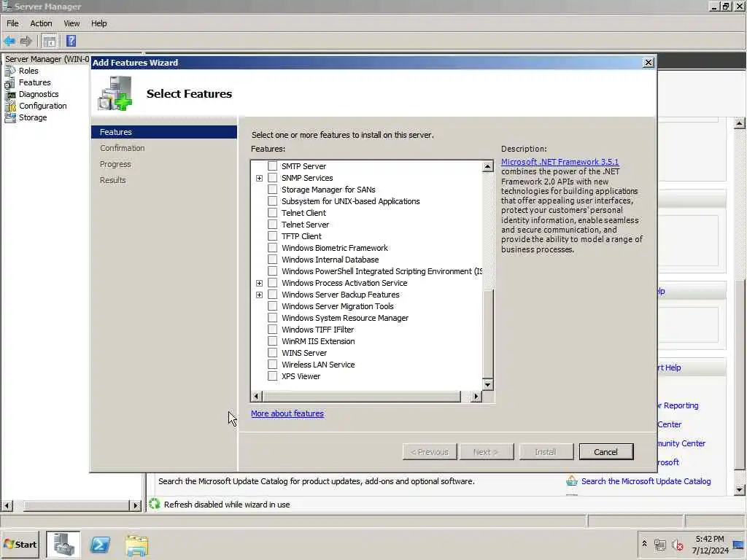Check the Telnet Server checkbox

(x=273, y=225)
